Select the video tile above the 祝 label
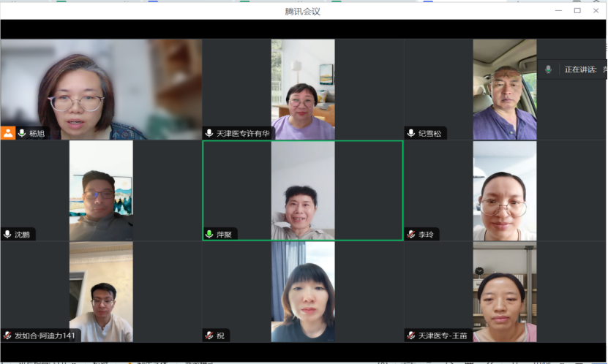Viewport: 608px width, 364px height. pos(302,291)
